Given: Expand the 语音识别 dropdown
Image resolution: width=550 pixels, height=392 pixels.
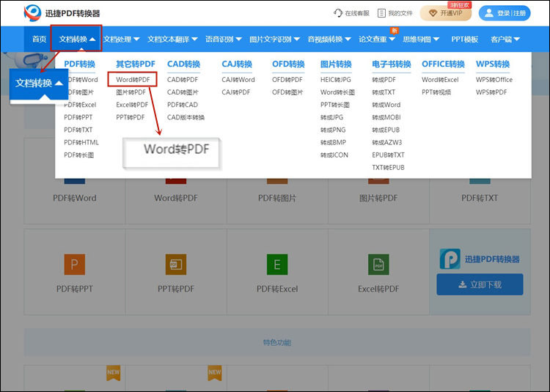Looking at the screenshot, I should (x=224, y=40).
